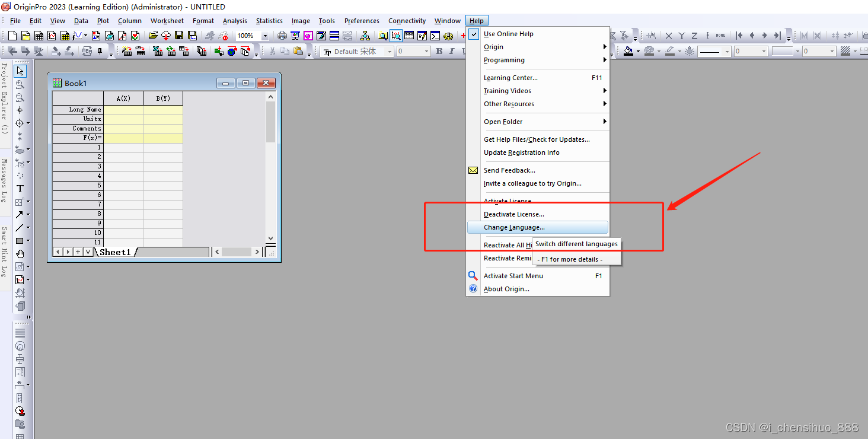This screenshot has height=439, width=868.
Task: Choose Deactivate License... menu item
Action: [538, 214]
